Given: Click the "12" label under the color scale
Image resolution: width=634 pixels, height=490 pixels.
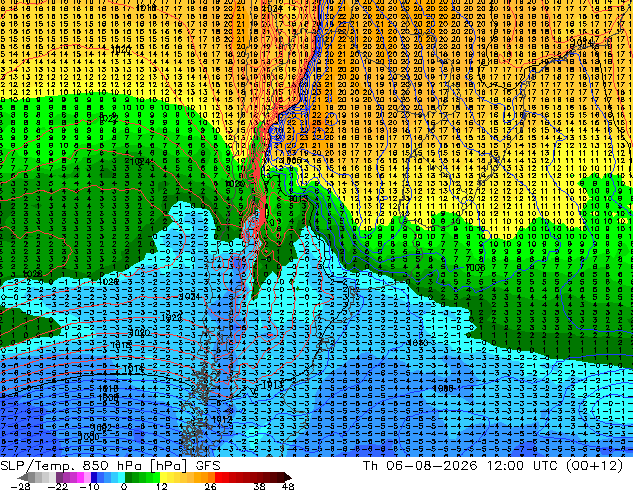Looking at the screenshot, I should (162, 486).
